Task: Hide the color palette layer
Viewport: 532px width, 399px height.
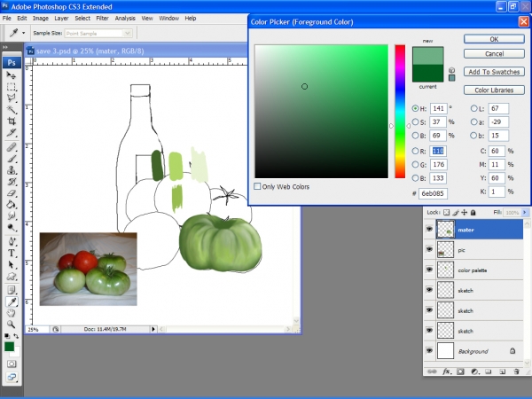Action: point(429,270)
